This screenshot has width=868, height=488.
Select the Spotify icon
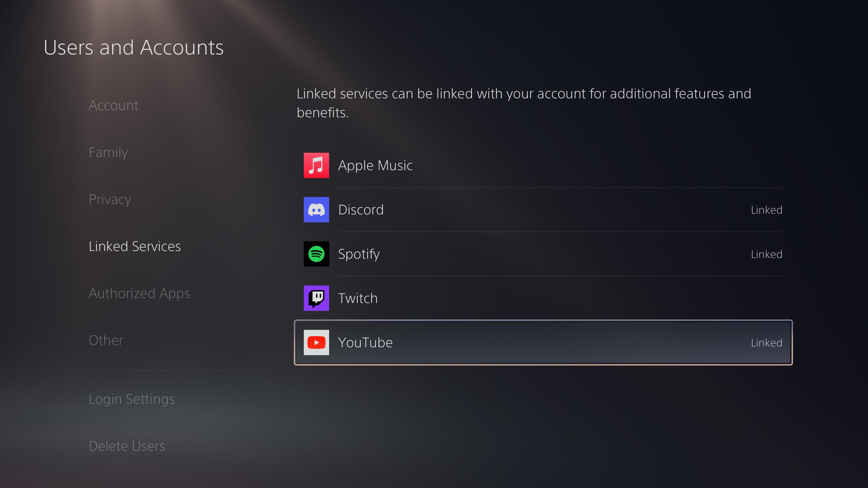pos(316,253)
